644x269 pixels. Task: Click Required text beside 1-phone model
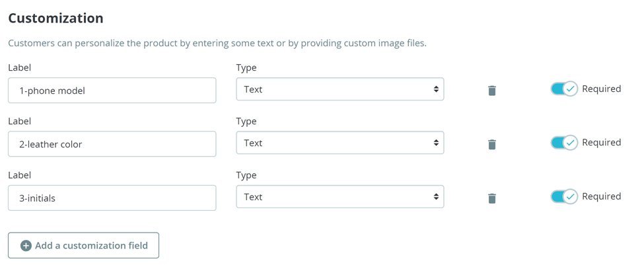(x=601, y=89)
